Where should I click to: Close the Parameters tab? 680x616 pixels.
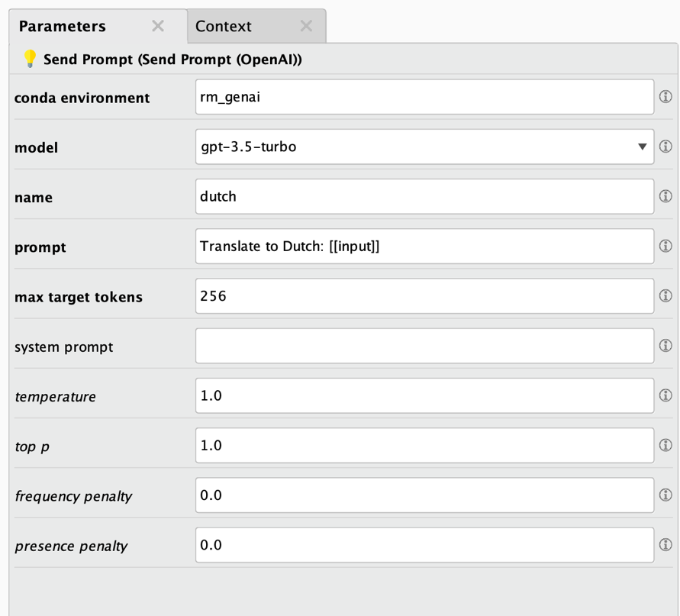tap(158, 26)
